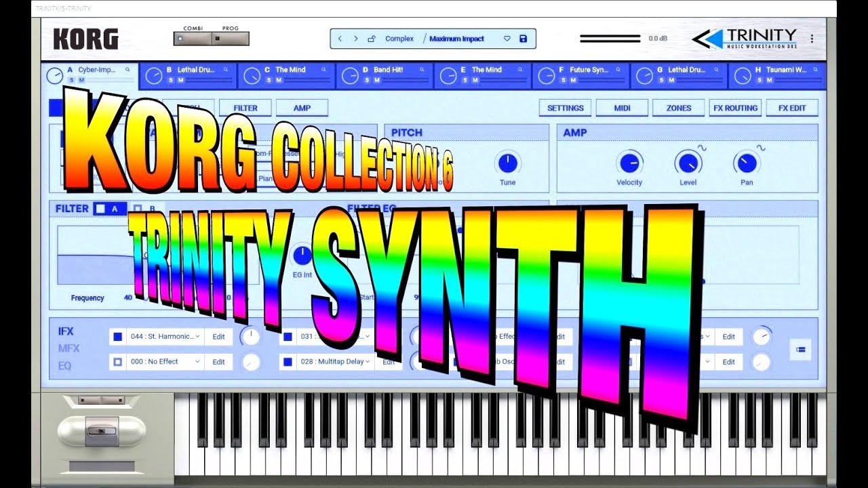Click the lock icon beside Complex category
The width and height of the screenshot is (868, 488).
coord(372,39)
